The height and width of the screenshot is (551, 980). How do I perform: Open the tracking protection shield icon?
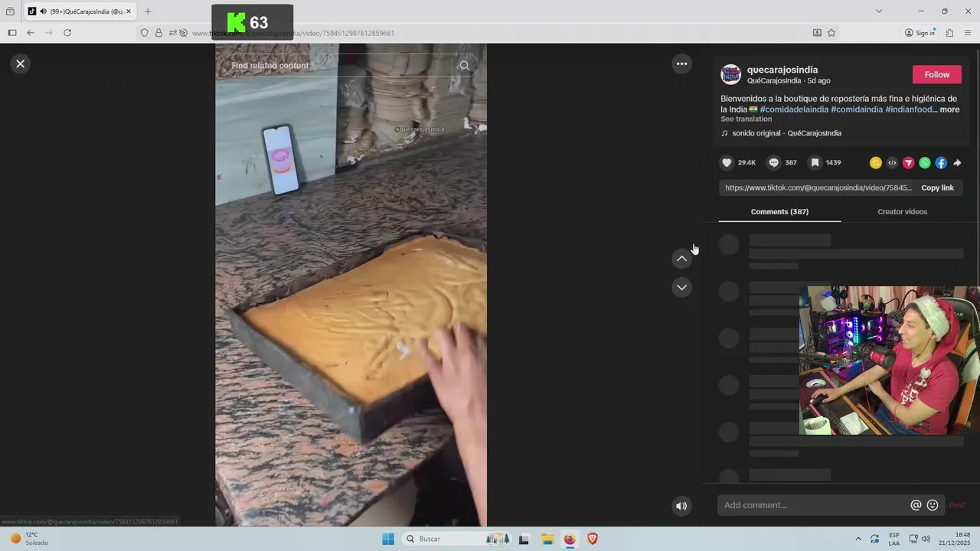click(x=144, y=33)
